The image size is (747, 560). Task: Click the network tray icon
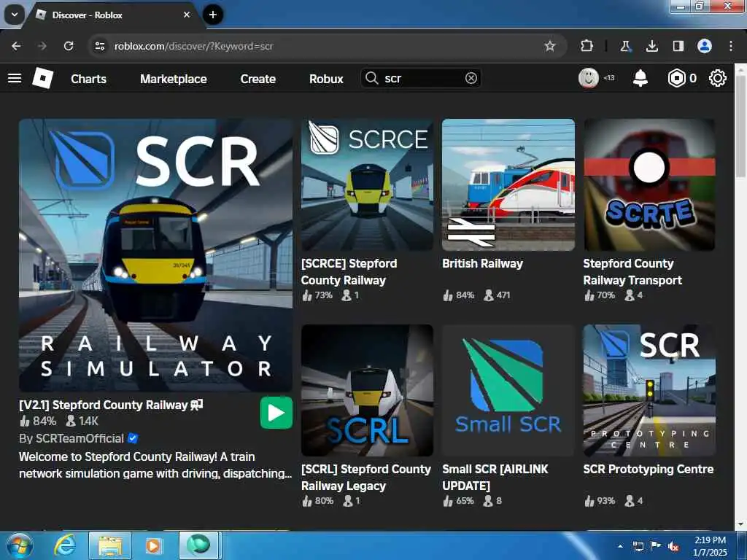[638, 546]
